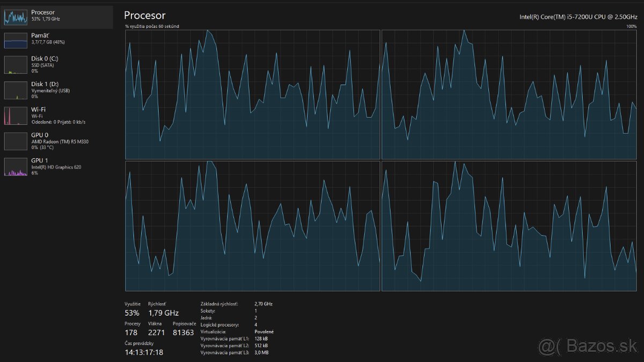This screenshot has width=644, height=362.
Task: Show the GPU 1 Intel HD Graphics thumbnail
Action: 16,167
